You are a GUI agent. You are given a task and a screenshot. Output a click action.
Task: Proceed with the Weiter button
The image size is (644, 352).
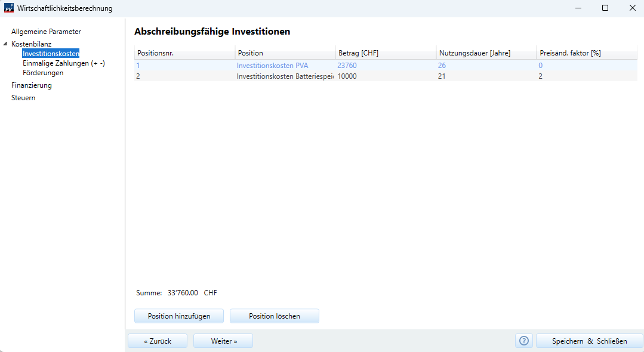click(223, 341)
